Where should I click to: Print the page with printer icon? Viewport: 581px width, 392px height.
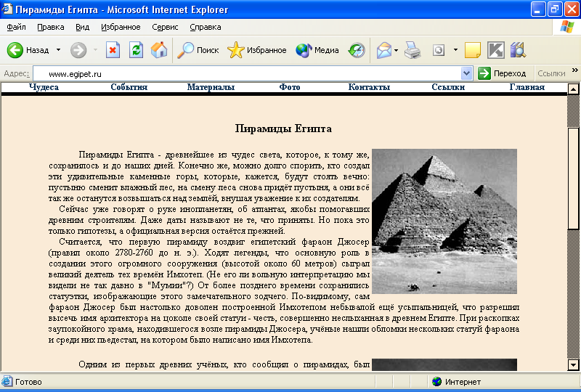click(413, 50)
